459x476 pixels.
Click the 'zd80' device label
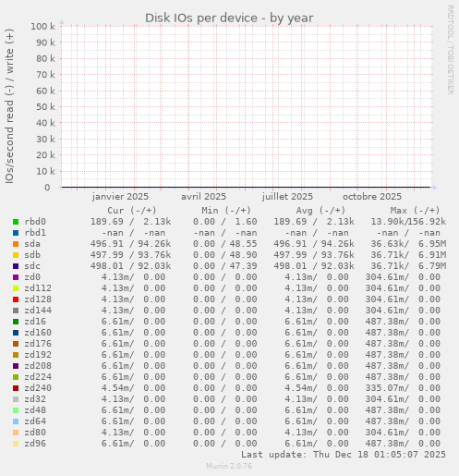35,433
